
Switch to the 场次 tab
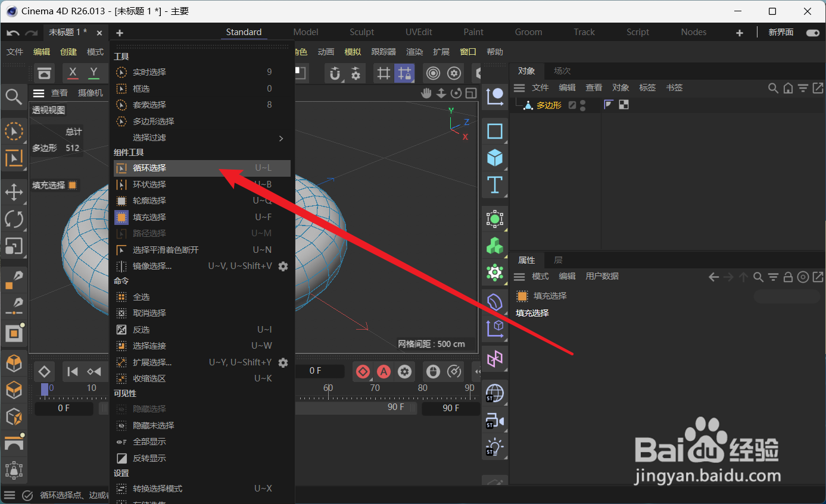pyautogui.click(x=562, y=71)
